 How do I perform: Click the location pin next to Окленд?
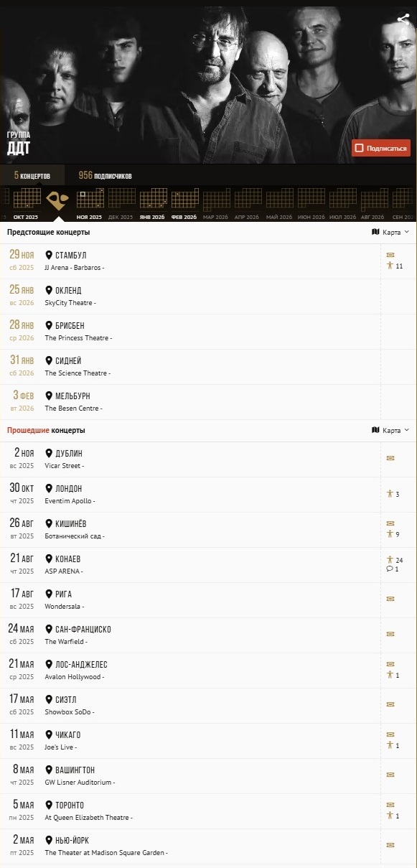coord(49,290)
